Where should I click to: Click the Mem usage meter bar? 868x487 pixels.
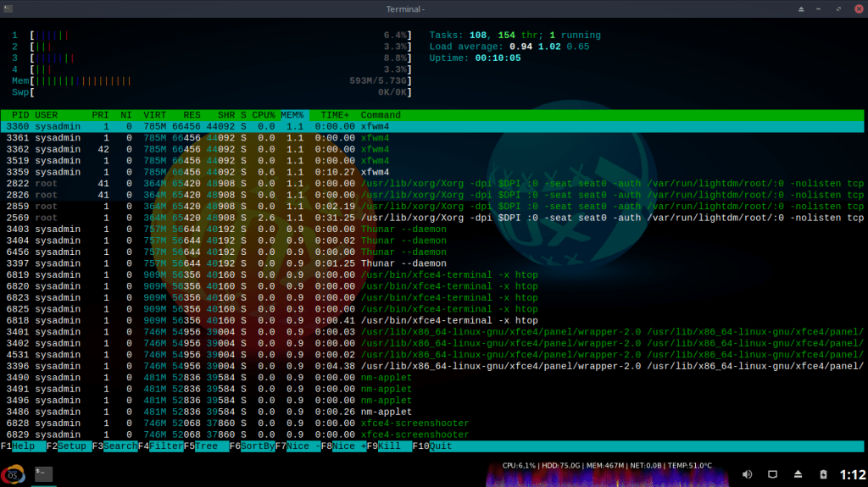(x=212, y=80)
